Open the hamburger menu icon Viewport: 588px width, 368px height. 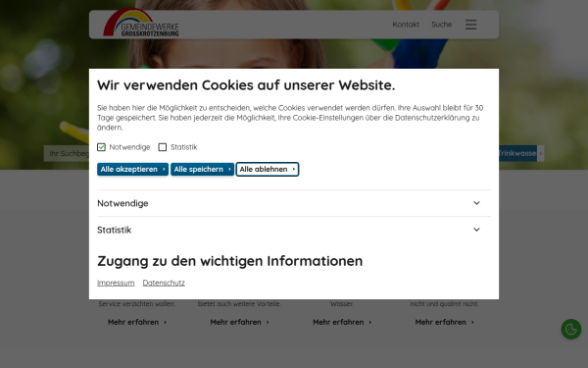click(x=470, y=25)
